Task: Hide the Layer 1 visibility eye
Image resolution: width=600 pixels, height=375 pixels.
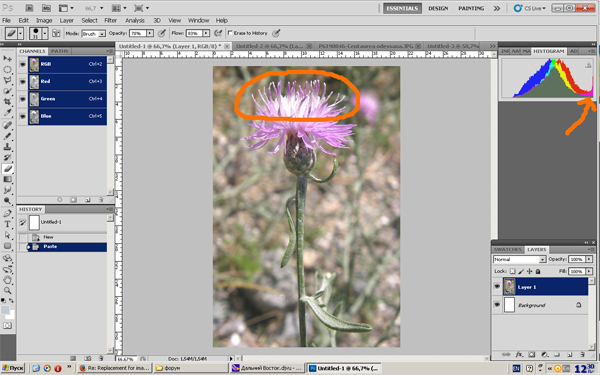Action: [497, 287]
